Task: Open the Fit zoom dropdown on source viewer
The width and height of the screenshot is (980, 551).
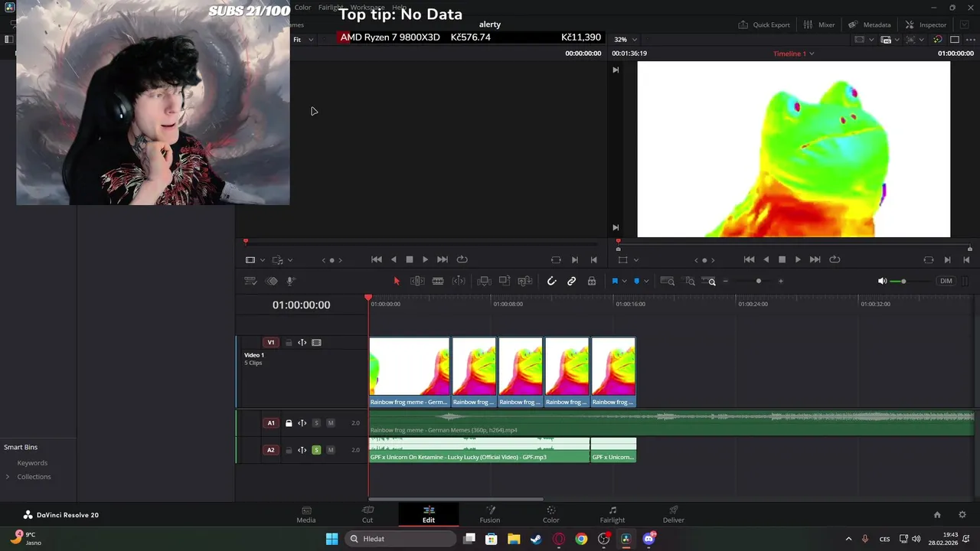Action: coord(303,40)
